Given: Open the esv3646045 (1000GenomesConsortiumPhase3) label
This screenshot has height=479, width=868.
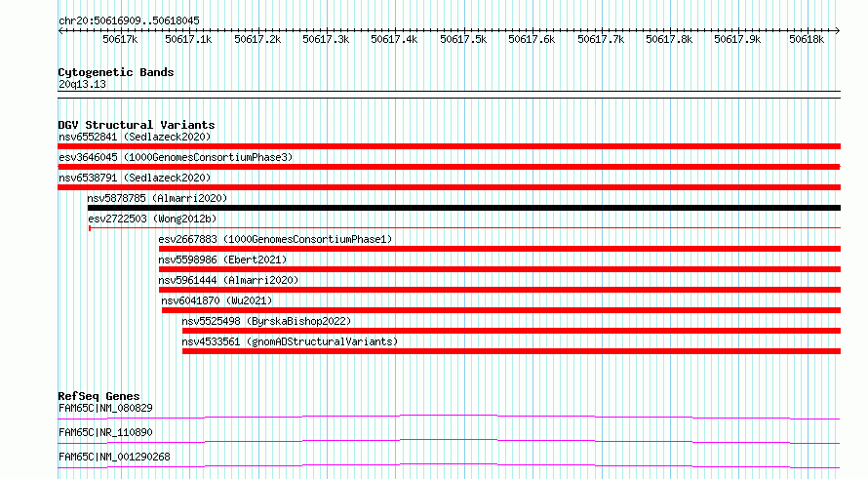Looking at the screenshot, I should pyautogui.click(x=176, y=157).
